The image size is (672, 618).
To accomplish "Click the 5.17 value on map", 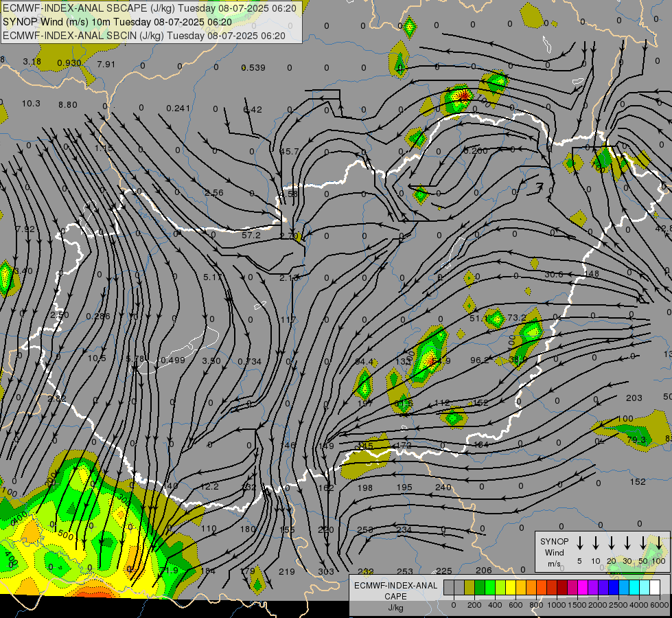I will pyautogui.click(x=213, y=277).
